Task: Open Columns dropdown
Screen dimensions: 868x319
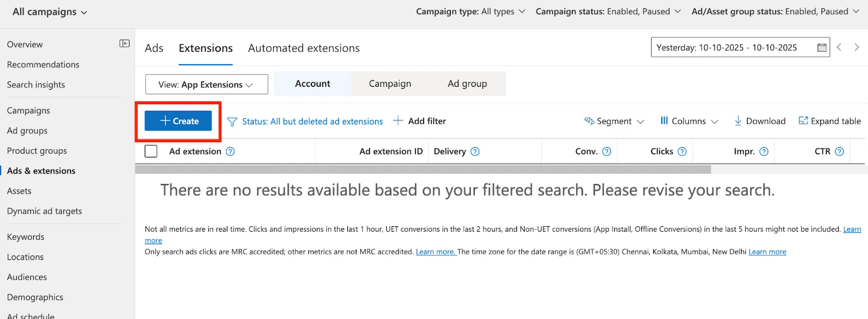Action: 689,121
